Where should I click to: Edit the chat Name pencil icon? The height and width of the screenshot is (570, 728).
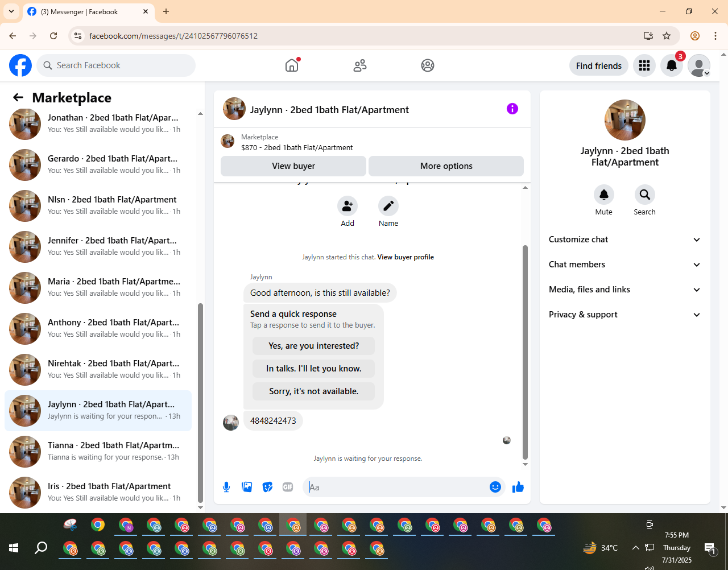click(388, 206)
